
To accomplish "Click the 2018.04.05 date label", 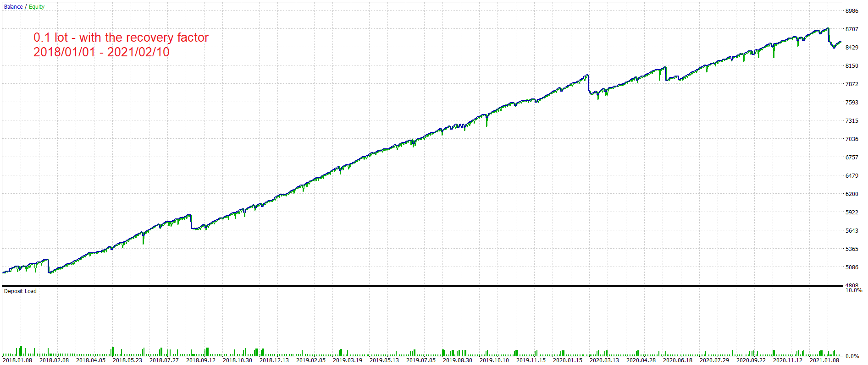I will [91, 360].
